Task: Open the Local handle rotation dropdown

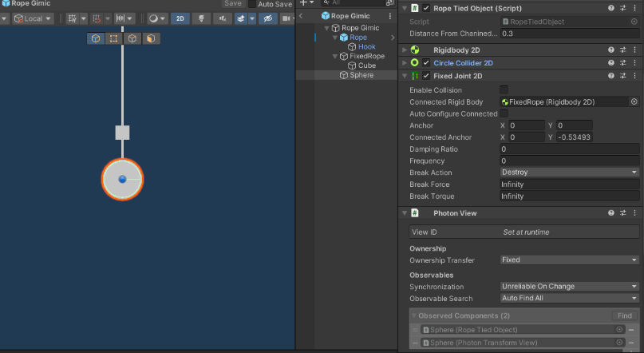Action: (x=33, y=18)
